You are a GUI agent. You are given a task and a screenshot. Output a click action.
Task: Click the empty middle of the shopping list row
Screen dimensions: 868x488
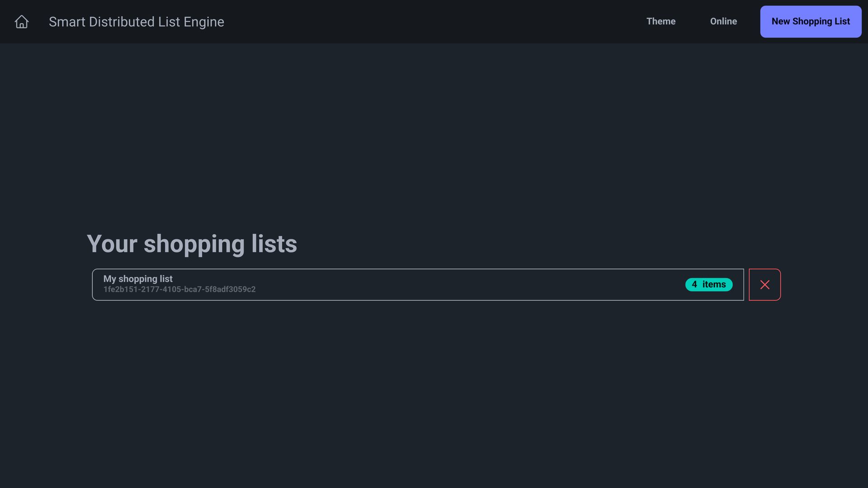pyautogui.click(x=452, y=285)
